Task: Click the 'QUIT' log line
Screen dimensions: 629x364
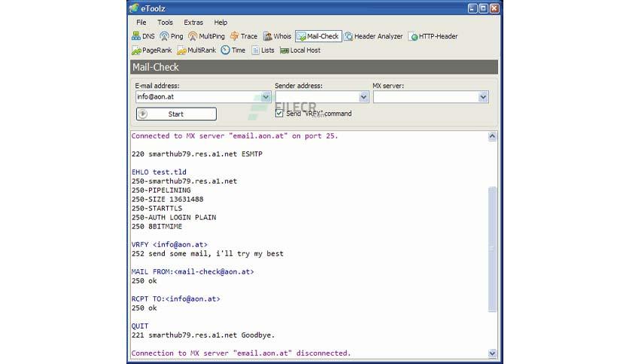Action: tap(140, 326)
